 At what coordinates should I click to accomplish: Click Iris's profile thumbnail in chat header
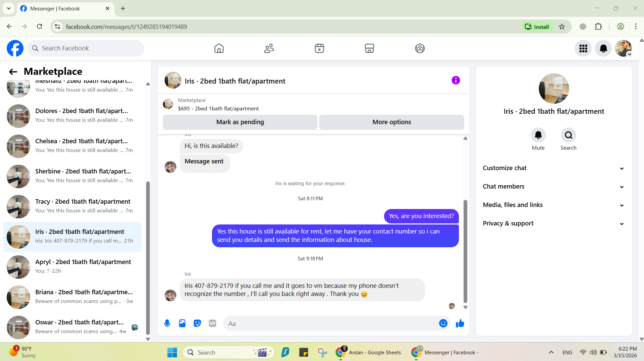(173, 81)
